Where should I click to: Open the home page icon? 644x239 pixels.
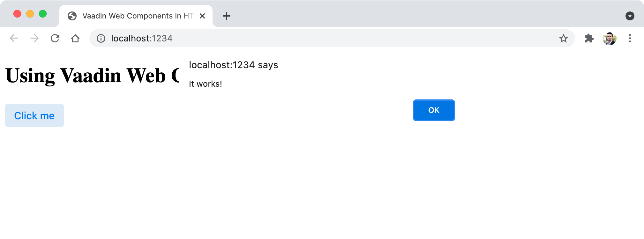coord(75,39)
